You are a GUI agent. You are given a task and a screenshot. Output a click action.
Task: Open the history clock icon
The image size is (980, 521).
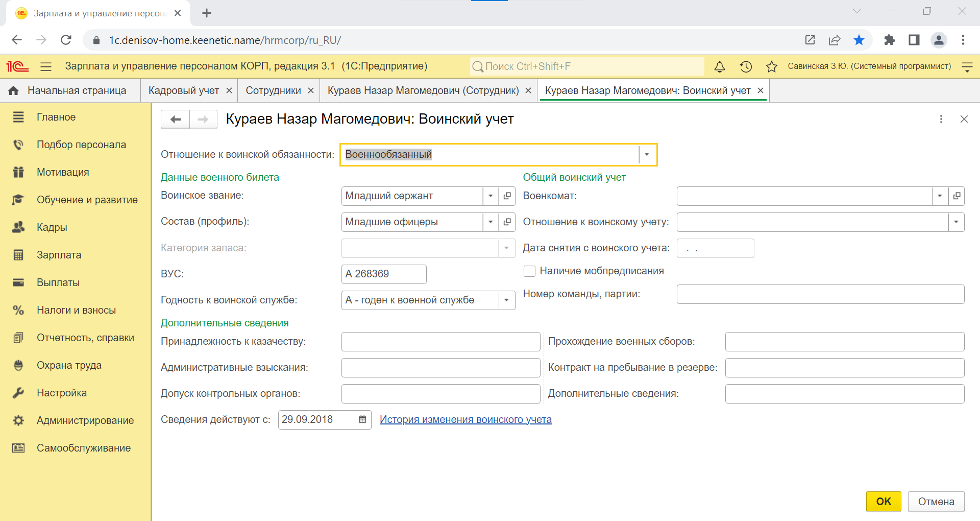[x=746, y=66]
